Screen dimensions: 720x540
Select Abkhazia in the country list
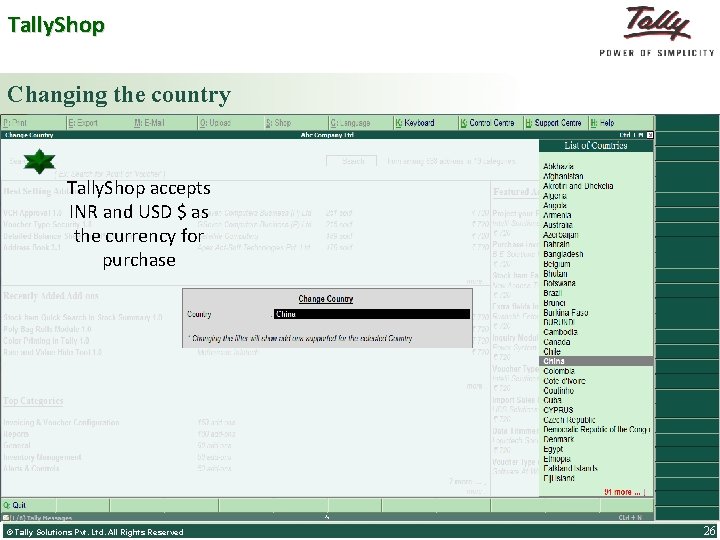pyautogui.click(x=558, y=166)
